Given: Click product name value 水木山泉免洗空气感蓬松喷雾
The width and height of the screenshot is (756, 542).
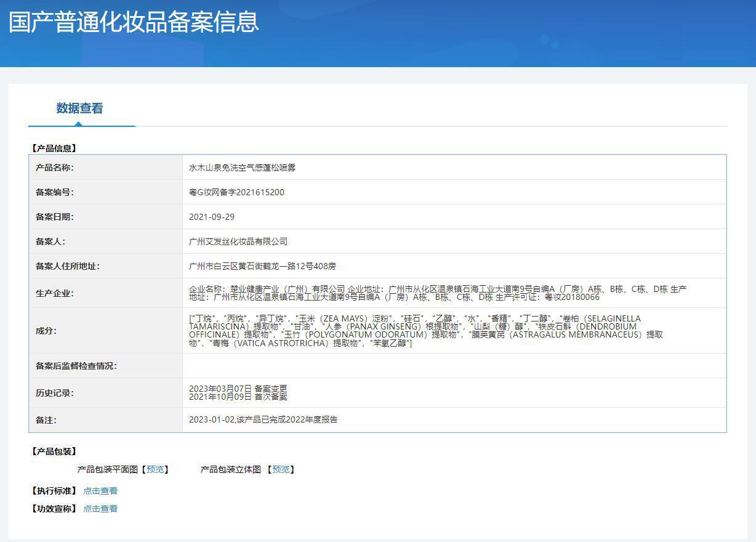Looking at the screenshot, I should [x=242, y=168].
